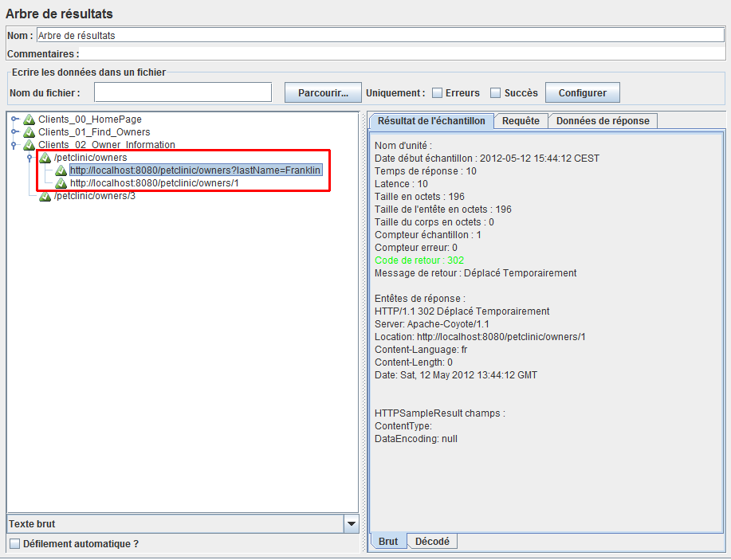This screenshot has width=731, height=560.
Task: Enable the Erreurs checkbox
Action: click(437, 93)
